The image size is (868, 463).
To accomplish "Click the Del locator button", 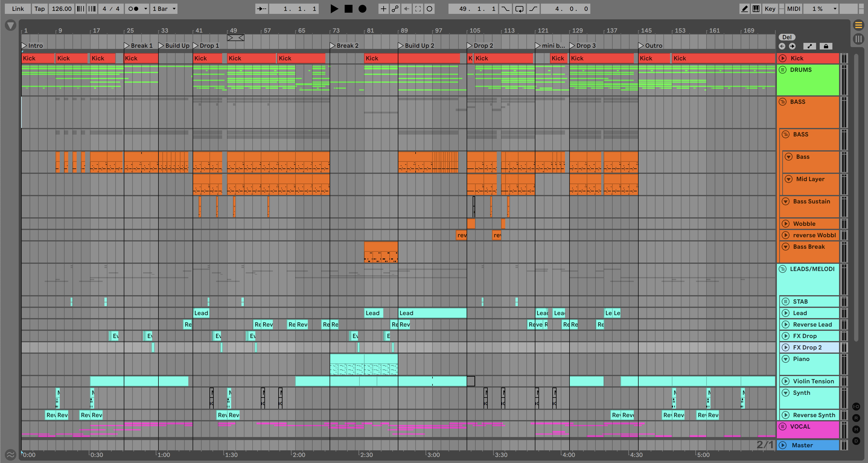I will [787, 37].
